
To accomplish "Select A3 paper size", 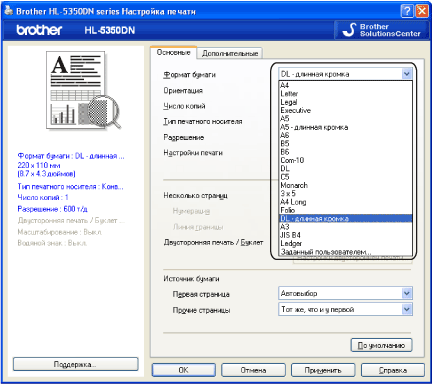I will pos(345,227).
